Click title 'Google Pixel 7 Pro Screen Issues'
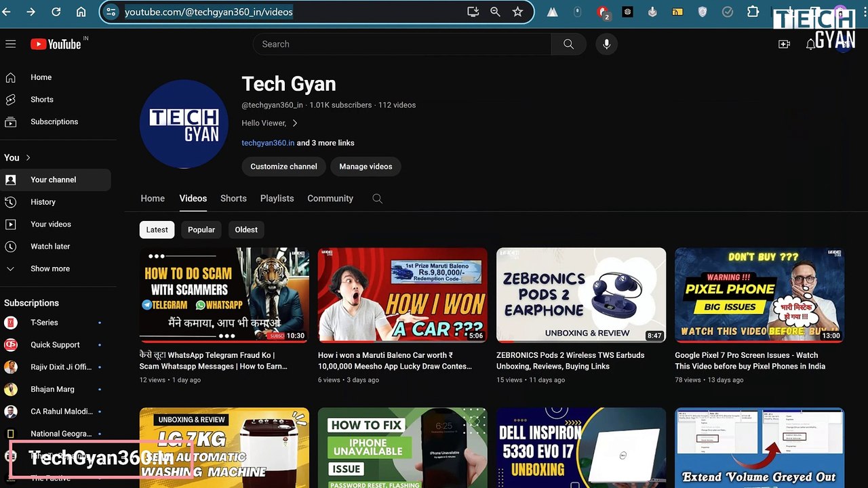The width and height of the screenshot is (868, 488). click(750, 361)
